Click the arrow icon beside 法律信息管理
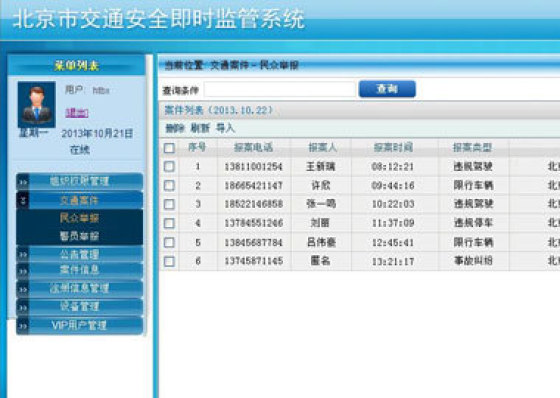Viewport: 560px width, 398px height. (x=23, y=289)
